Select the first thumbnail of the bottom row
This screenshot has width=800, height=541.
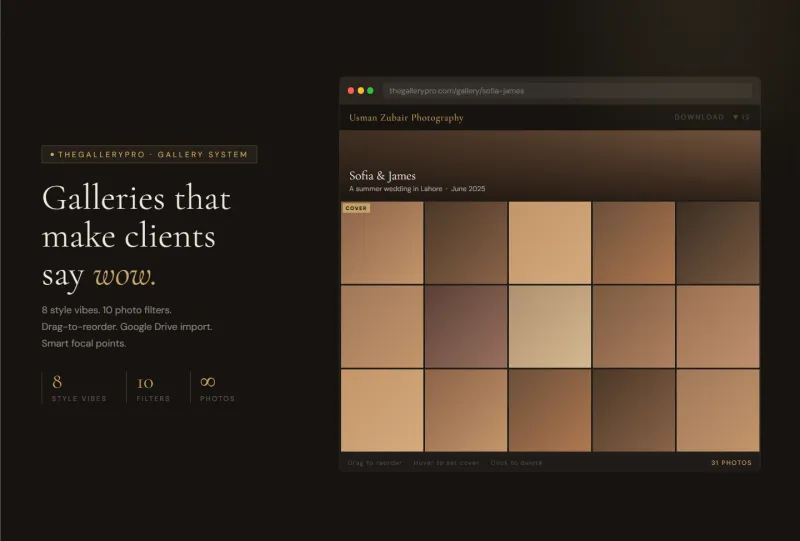(382, 410)
